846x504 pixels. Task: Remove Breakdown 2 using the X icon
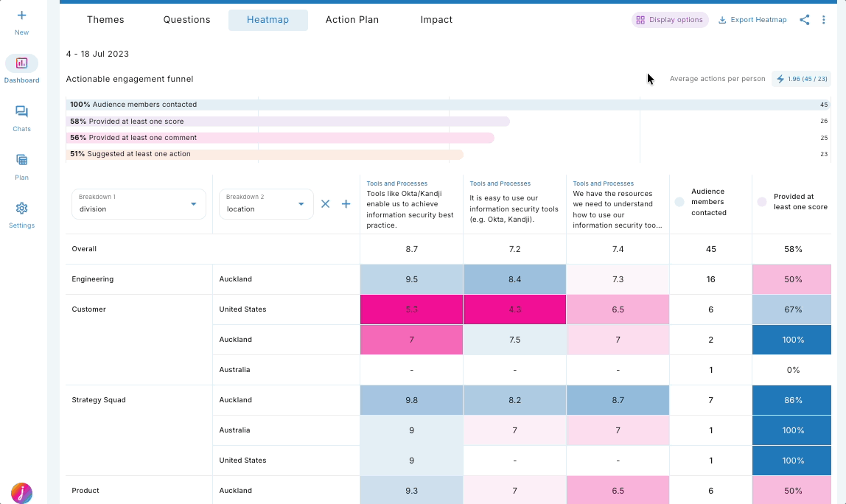click(x=325, y=204)
